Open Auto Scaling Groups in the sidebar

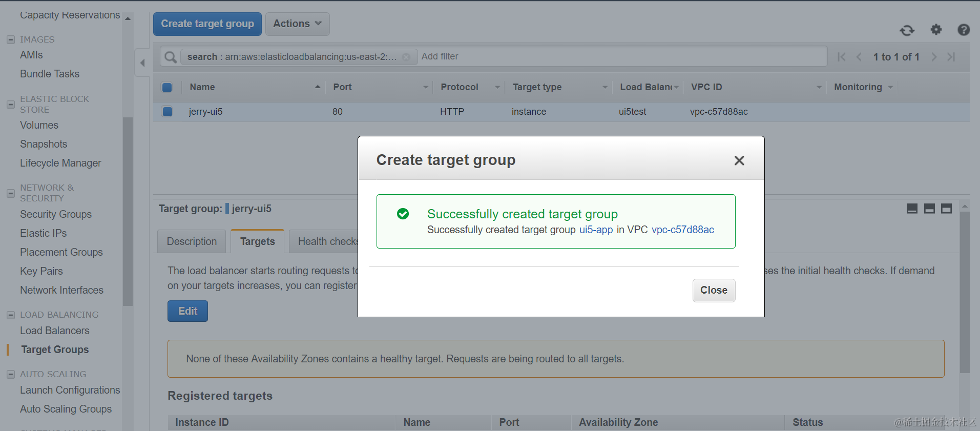coord(66,409)
